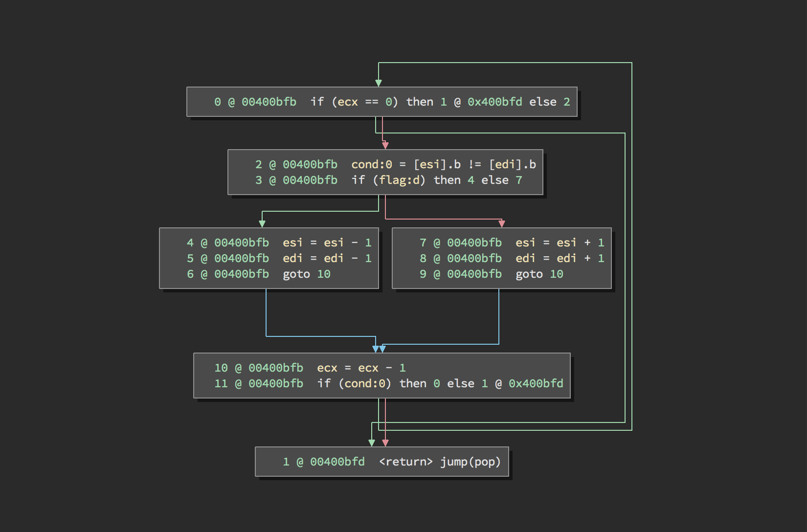Select the "edi = edi - 1" instruction
The width and height of the screenshot is (807, 532).
pos(327,258)
